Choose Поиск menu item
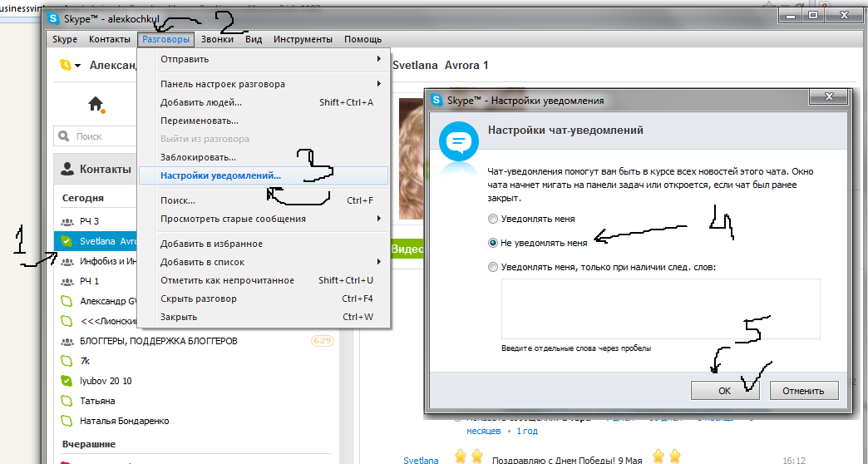868x464 pixels. (264, 200)
